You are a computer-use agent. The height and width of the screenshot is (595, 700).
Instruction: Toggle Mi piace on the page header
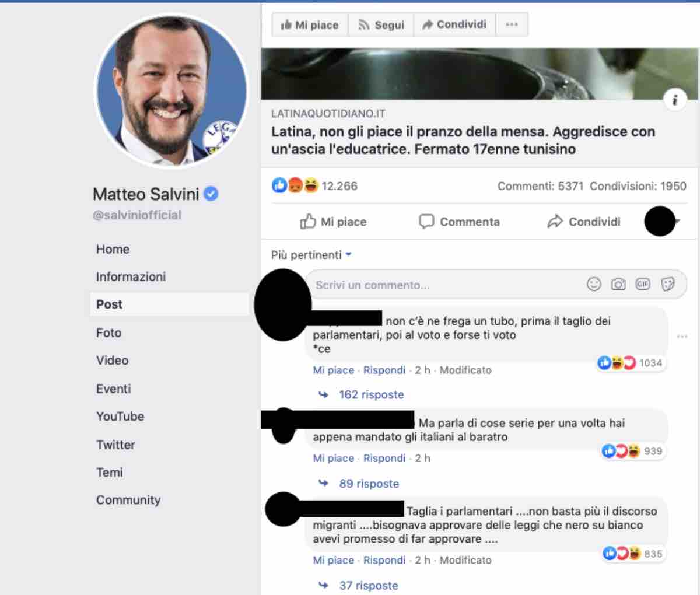click(x=310, y=24)
